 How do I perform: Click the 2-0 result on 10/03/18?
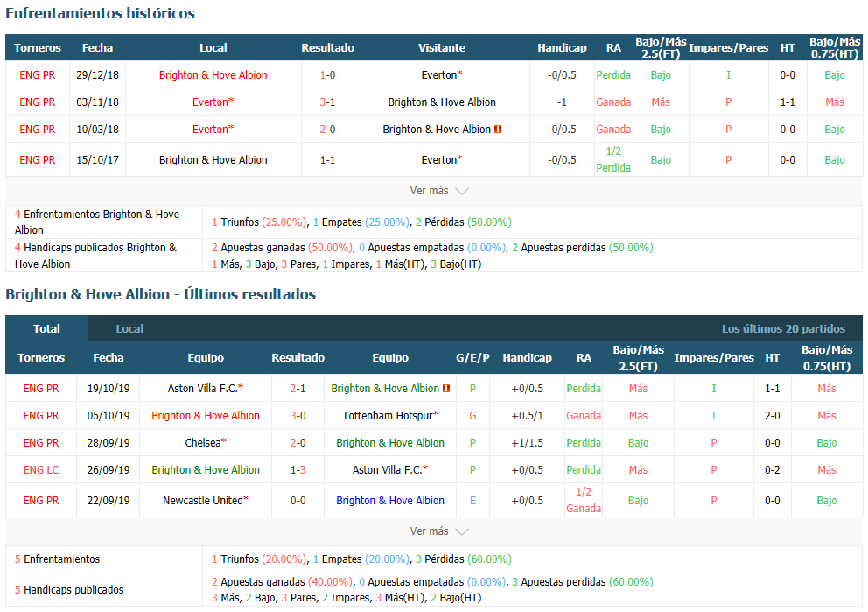[328, 129]
